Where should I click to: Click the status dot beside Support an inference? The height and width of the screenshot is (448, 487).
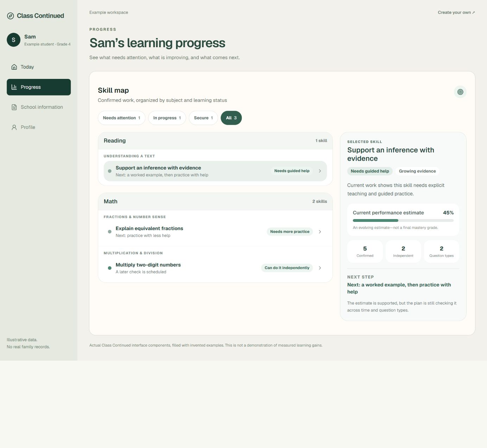[110, 171]
